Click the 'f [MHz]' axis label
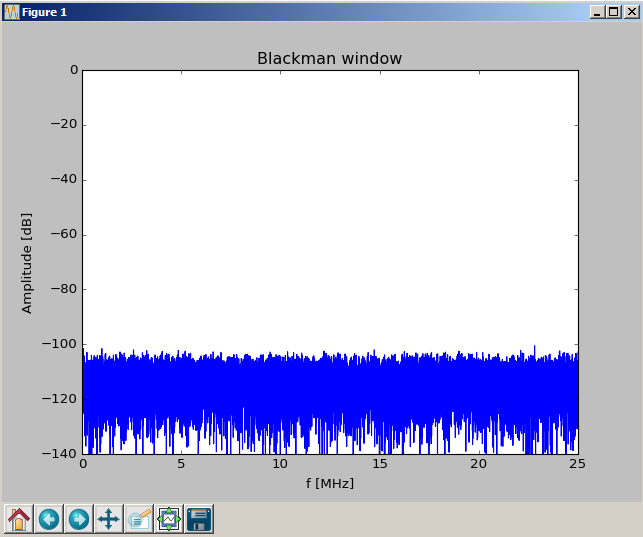Image resolution: width=643 pixels, height=537 pixels. pyautogui.click(x=330, y=483)
